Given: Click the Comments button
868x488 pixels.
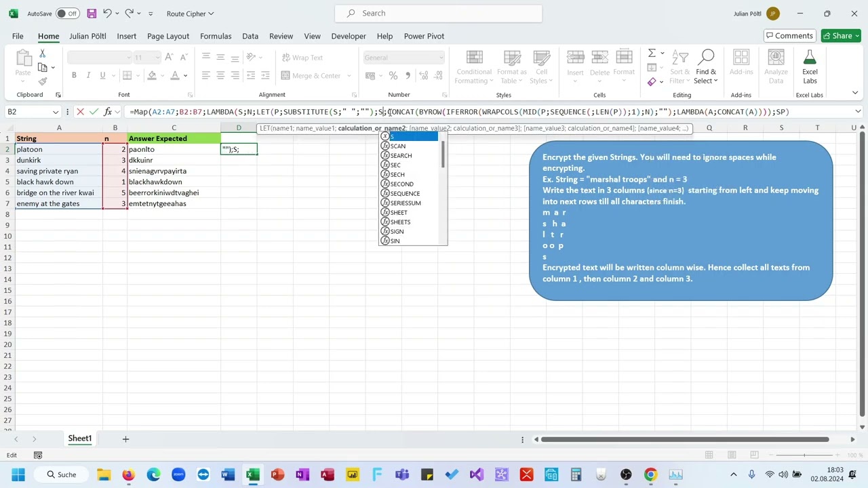Looking at the screenshot, I should tap(789, 36).
